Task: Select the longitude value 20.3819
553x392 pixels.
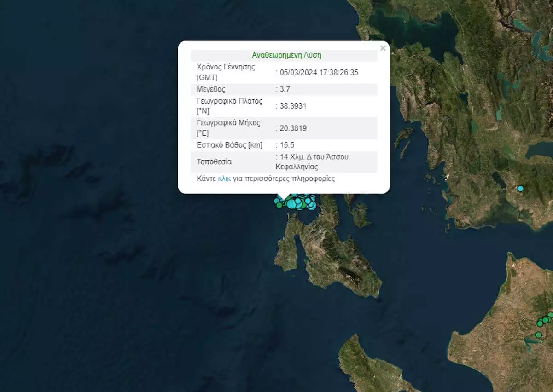Action: (x=292, y=128)
